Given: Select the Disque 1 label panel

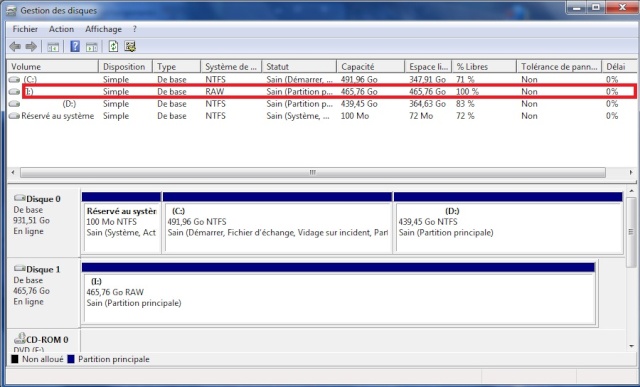Looking at the screenshot, I should click(x=44, y=293).
